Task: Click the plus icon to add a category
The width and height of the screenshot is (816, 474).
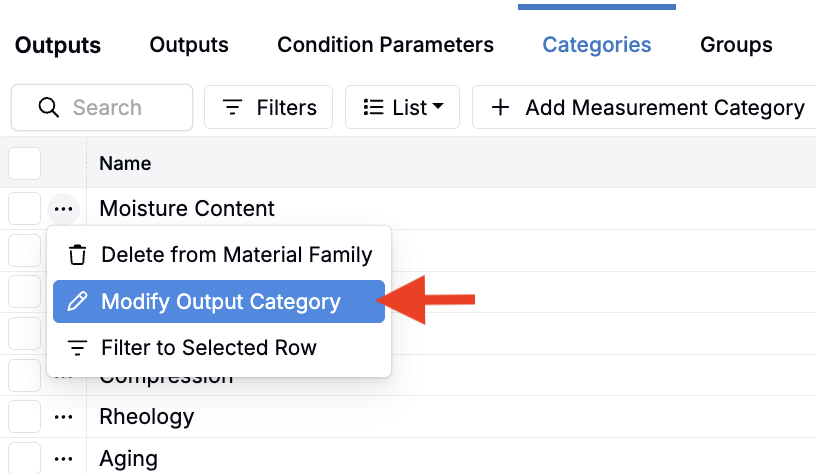Action: (501, 108)
